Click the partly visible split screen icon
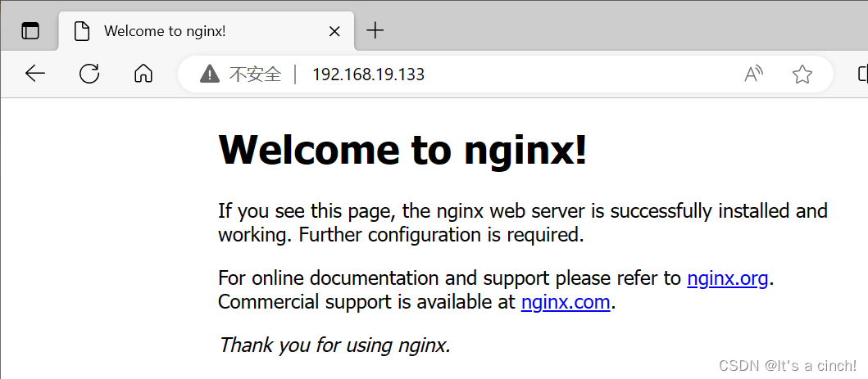Image resolution: width=868 pixels, height=379 pixels. coord(862,74)
